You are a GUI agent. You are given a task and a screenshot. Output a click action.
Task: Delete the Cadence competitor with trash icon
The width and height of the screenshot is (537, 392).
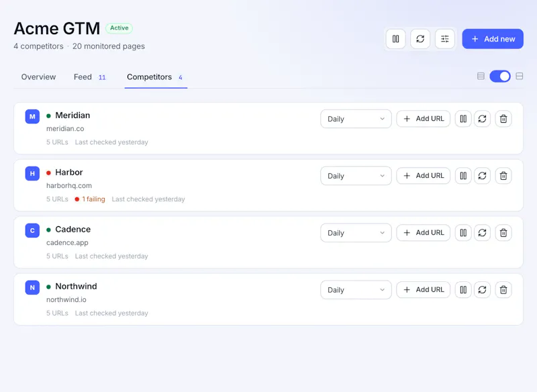click(x=503, y=233)
